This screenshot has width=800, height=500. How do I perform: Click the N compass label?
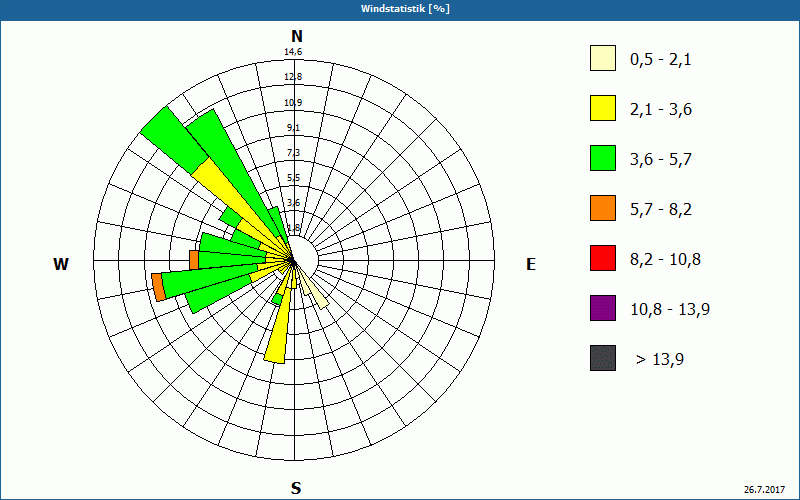[x=297, y=36]
